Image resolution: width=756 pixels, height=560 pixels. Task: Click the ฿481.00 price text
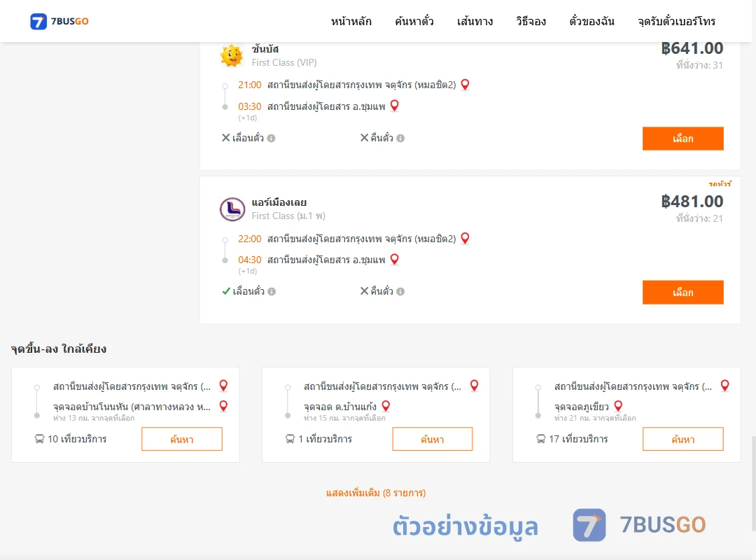pyautogui.click(x=692, y=202)
